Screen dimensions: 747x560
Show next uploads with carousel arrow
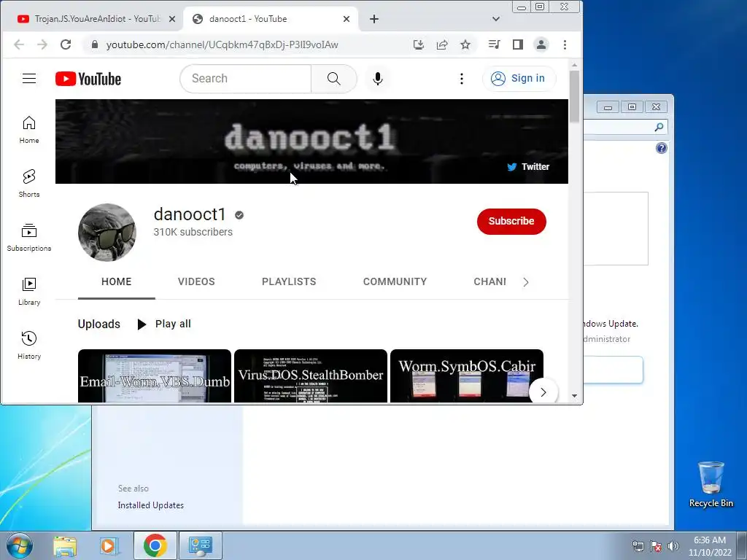(x=543, y=392)
